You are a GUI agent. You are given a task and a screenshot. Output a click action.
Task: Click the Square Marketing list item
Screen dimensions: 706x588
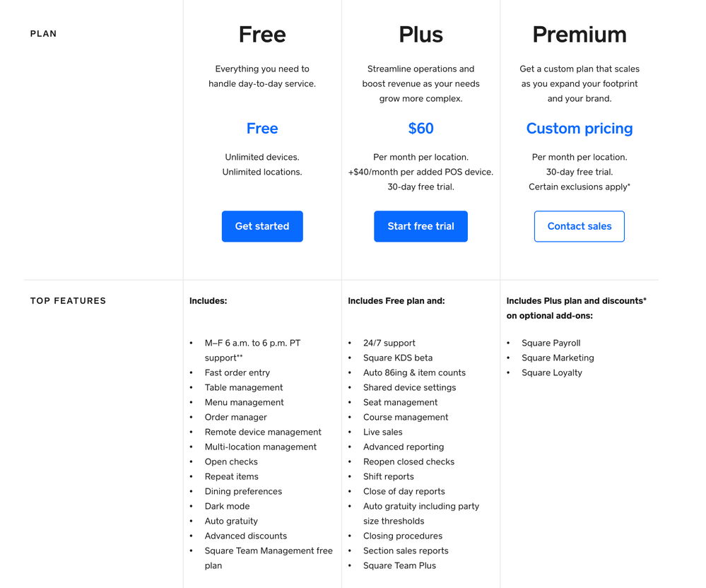coord(558,358)
